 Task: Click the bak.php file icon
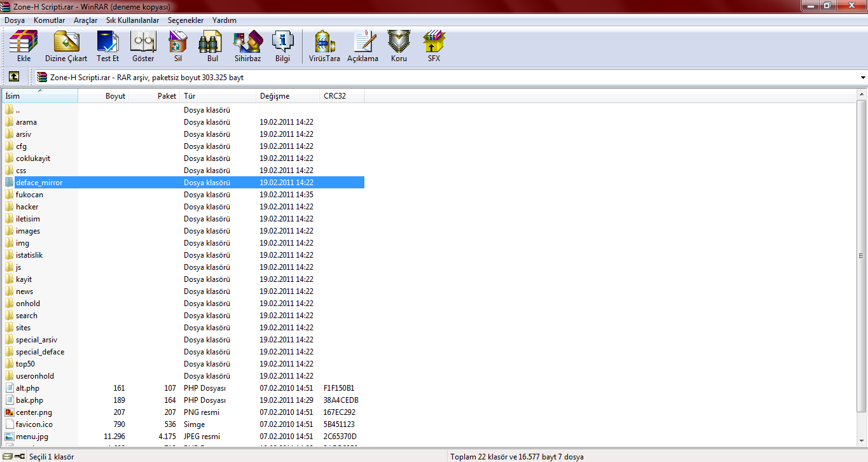9,400
